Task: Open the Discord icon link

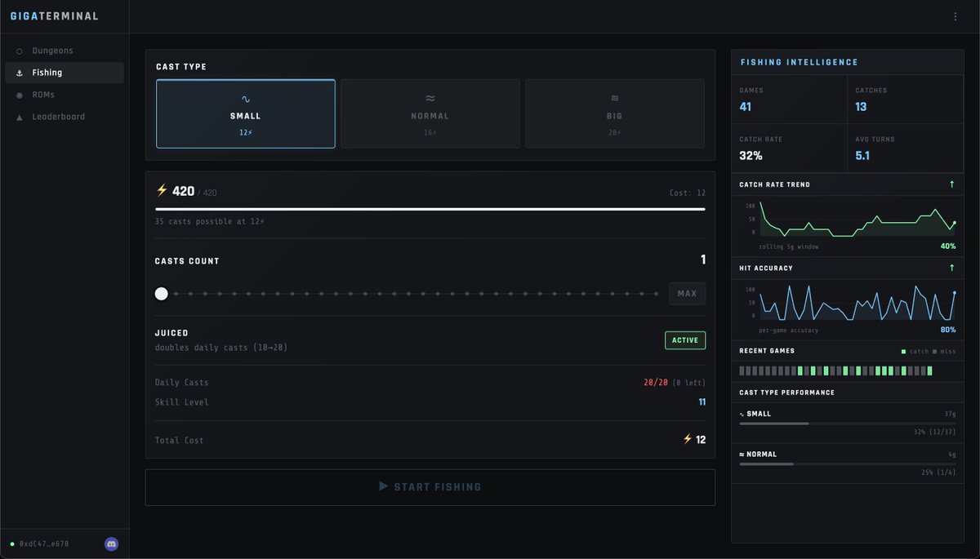Action: [x=112, y=543]
